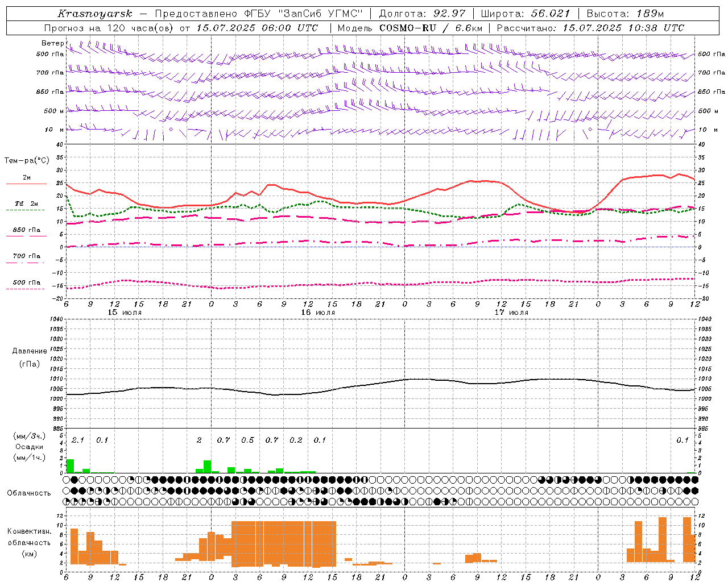Click the 16 июля date label

click(318, 313)
